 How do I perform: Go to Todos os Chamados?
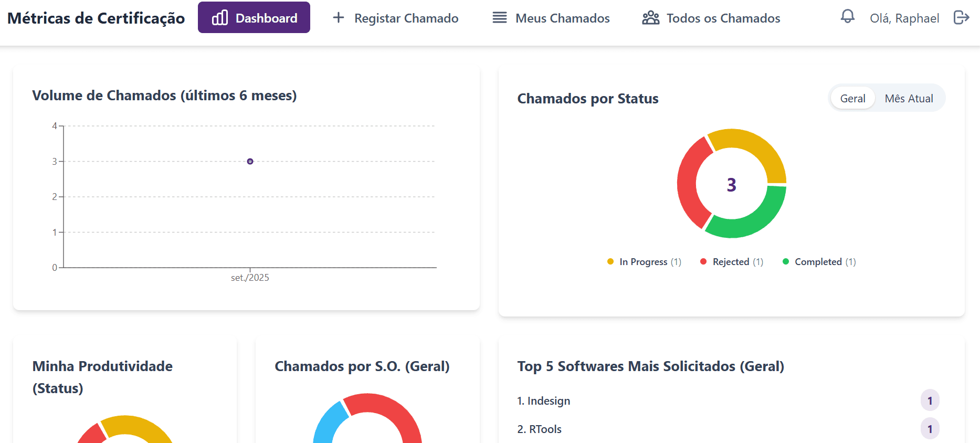[723, 18]
